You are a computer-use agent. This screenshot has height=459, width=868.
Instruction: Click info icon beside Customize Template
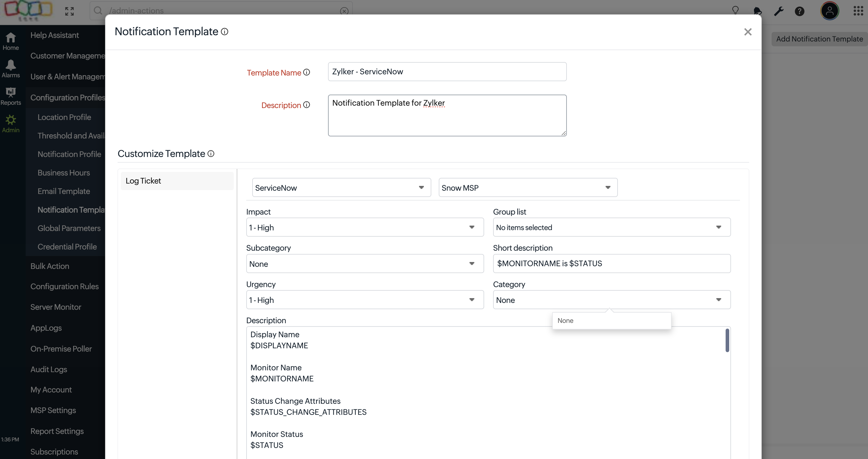pos(211,154)
